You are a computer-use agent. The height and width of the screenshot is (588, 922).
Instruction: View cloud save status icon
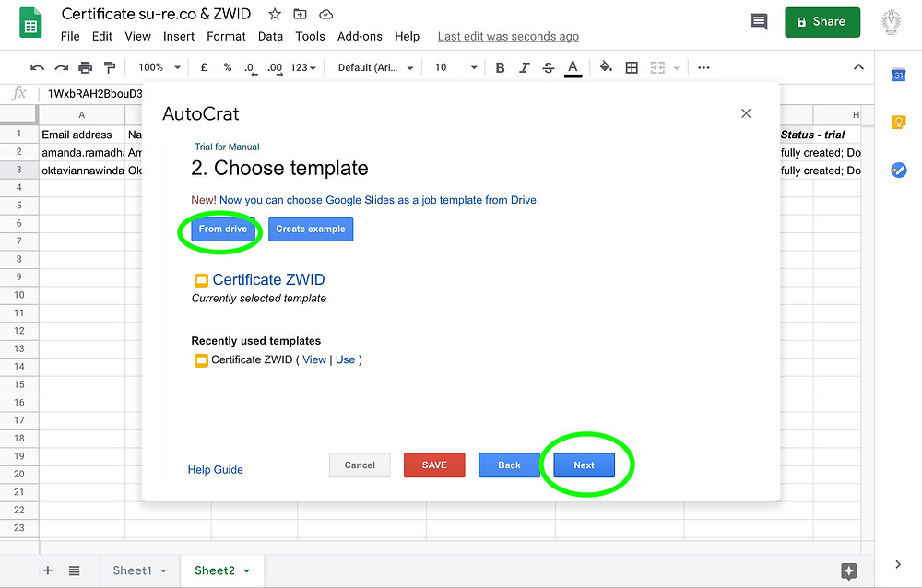click(x=325, y=14)
